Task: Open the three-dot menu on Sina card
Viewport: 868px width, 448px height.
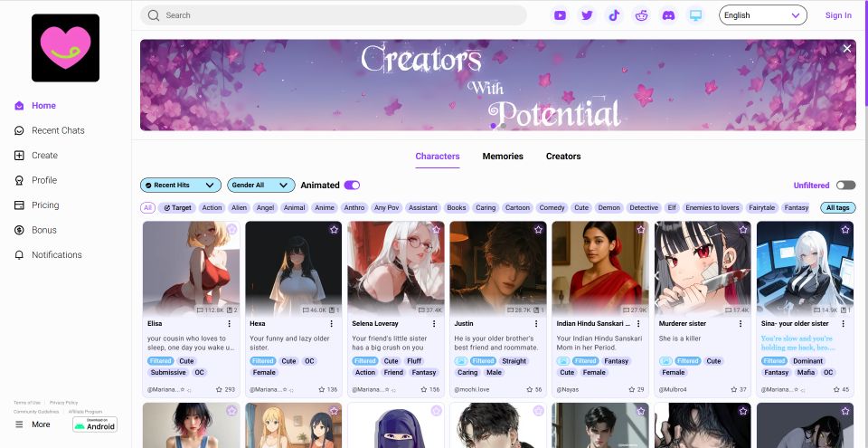Action: [843, 324]
